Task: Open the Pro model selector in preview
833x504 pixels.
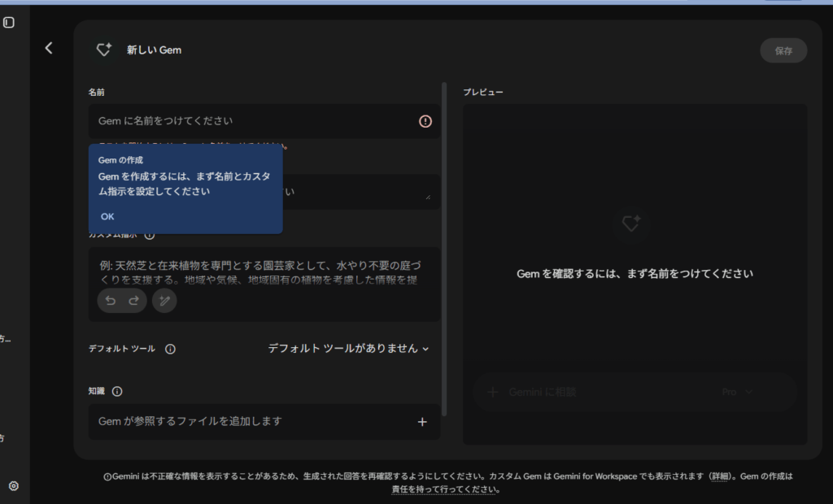Action: point(737,392)
